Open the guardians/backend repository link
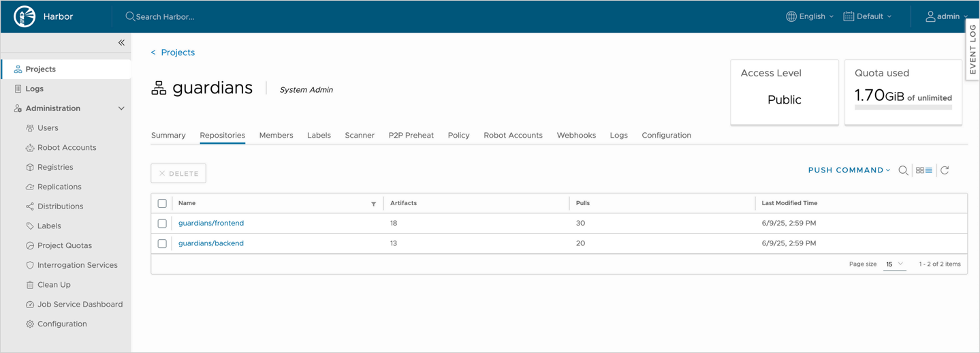The image size is (980, 353). 211,243
